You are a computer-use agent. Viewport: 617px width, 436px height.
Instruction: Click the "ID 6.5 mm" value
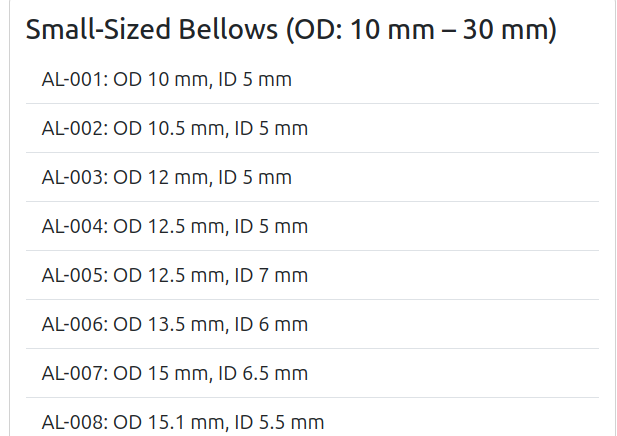[271, 373]
